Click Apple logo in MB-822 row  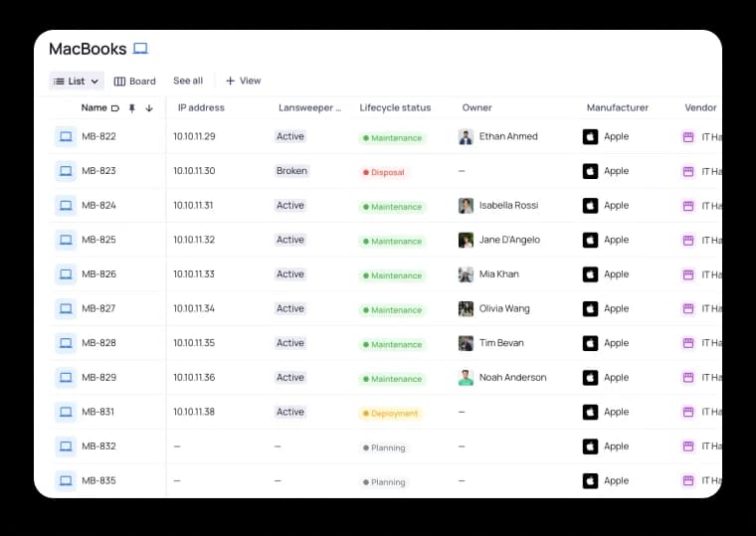coord(590,137)
